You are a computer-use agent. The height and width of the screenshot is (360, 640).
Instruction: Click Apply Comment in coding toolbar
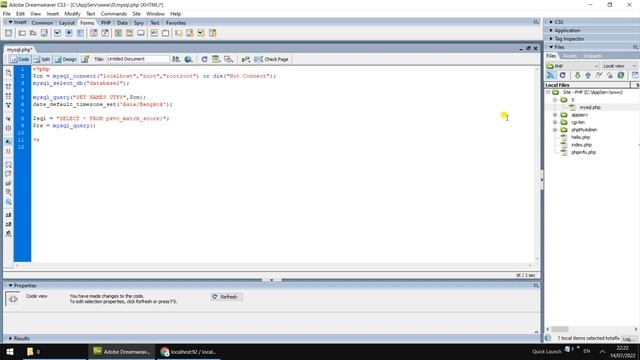coord(8,165)
